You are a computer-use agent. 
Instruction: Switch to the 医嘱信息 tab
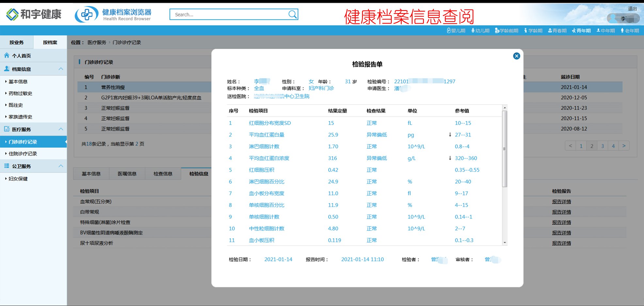(x=127, y=174)
